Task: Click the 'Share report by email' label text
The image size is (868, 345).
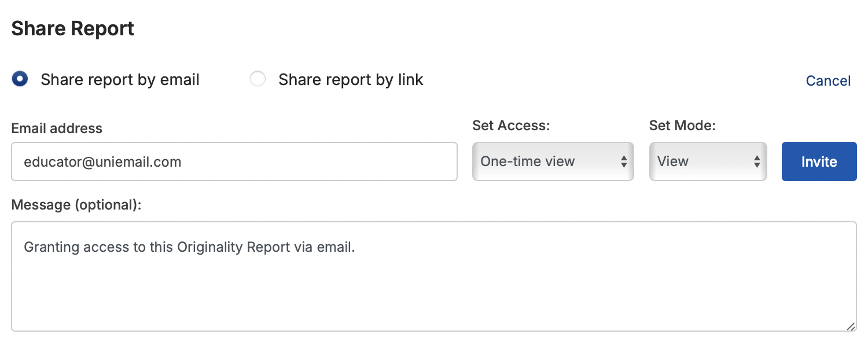Action: [120, 80]
